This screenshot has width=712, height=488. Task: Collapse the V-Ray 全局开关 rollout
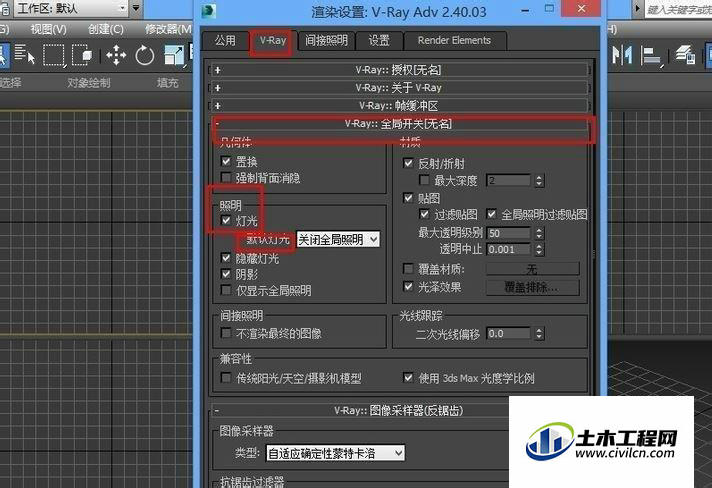tap(399, 123)
